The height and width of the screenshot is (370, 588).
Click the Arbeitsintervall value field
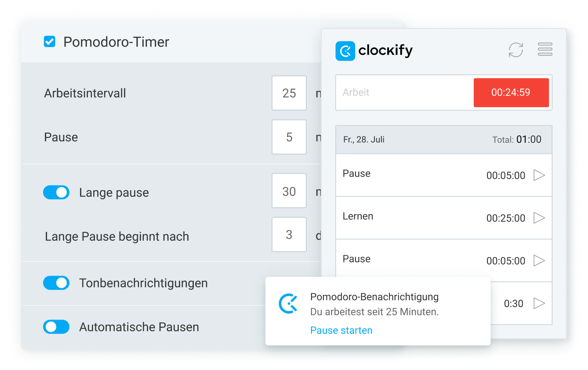pyautogui.click(x=289, y=93)
